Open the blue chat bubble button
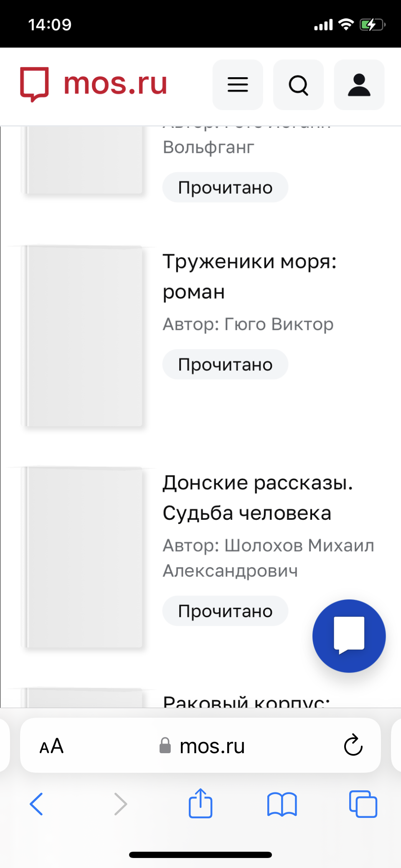 coord(349,636)
